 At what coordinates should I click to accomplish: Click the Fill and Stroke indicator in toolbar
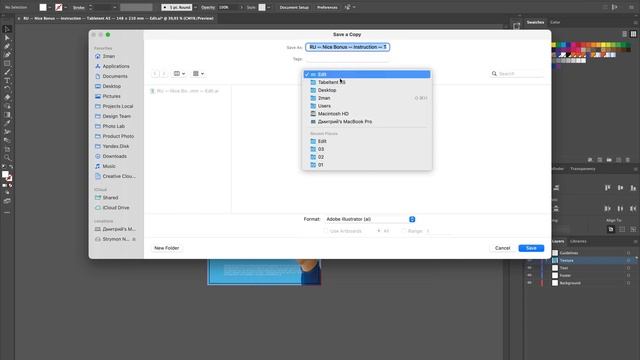[7, 176]
